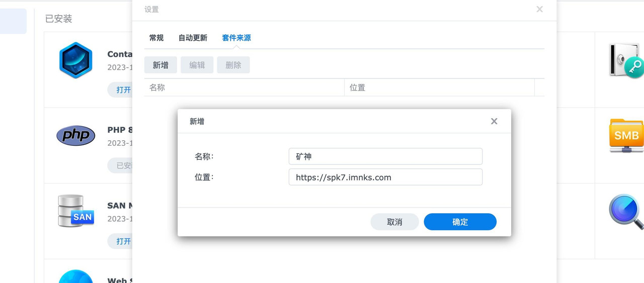Close the 新增 dialog with X
The height and width of the screenshot is (283, 644).
click(494, 121)
